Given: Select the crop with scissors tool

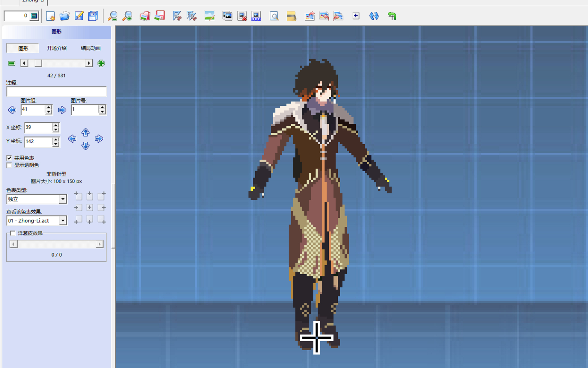Looking at the screenshot, I should point(177,16).
